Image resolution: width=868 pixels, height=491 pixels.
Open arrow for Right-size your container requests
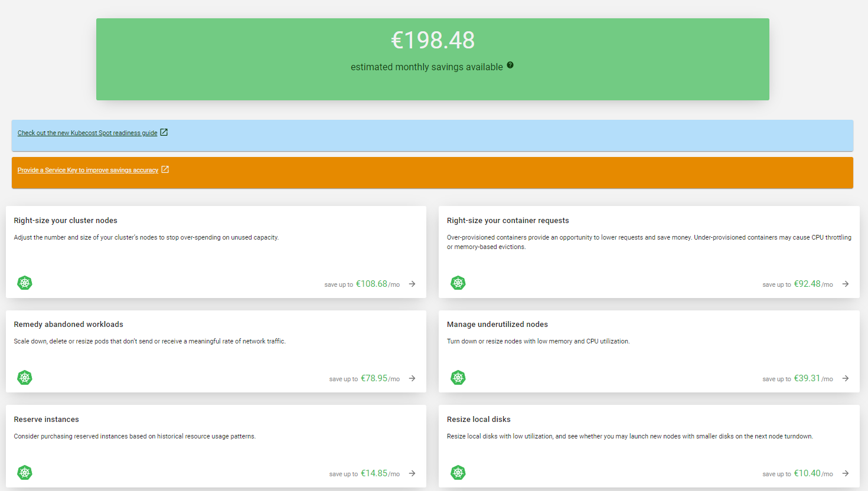point(846,284)
